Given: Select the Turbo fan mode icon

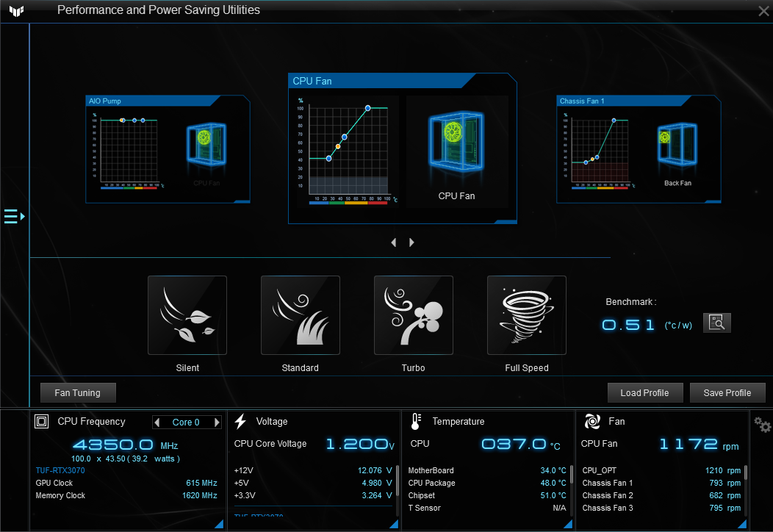Looking at the screenshot, I should point(413,315).
